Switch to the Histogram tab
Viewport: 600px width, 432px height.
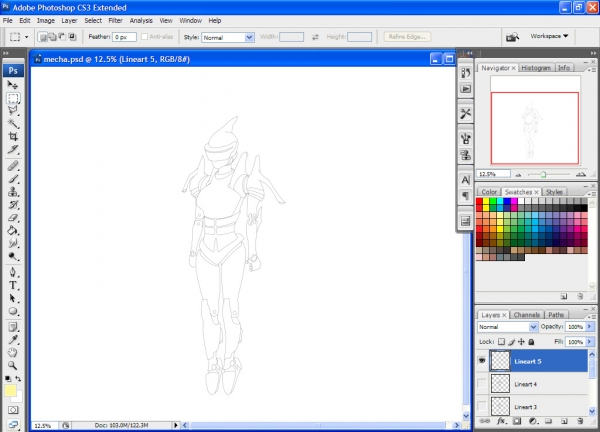point(536,68)
